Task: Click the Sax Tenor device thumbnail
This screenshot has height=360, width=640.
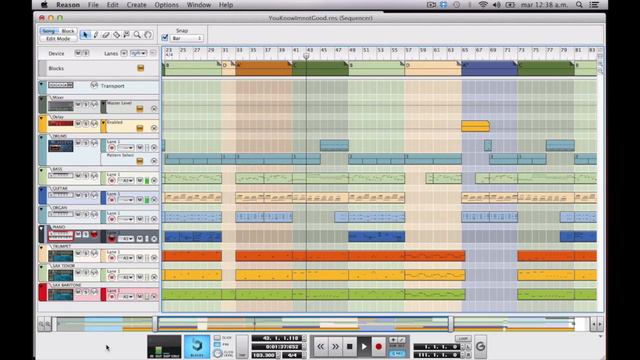Action: [60, 275]
